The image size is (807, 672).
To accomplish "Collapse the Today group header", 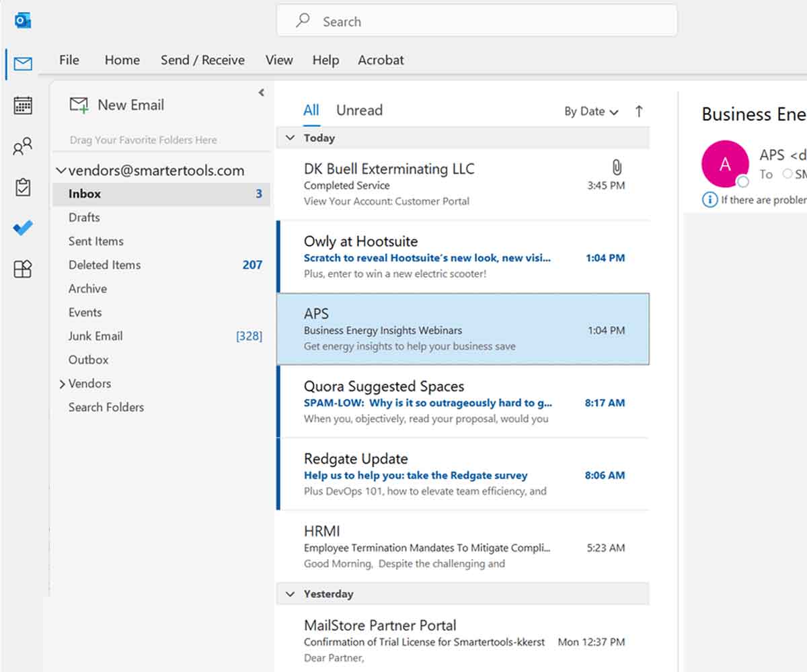I will [x=291, y=138].
